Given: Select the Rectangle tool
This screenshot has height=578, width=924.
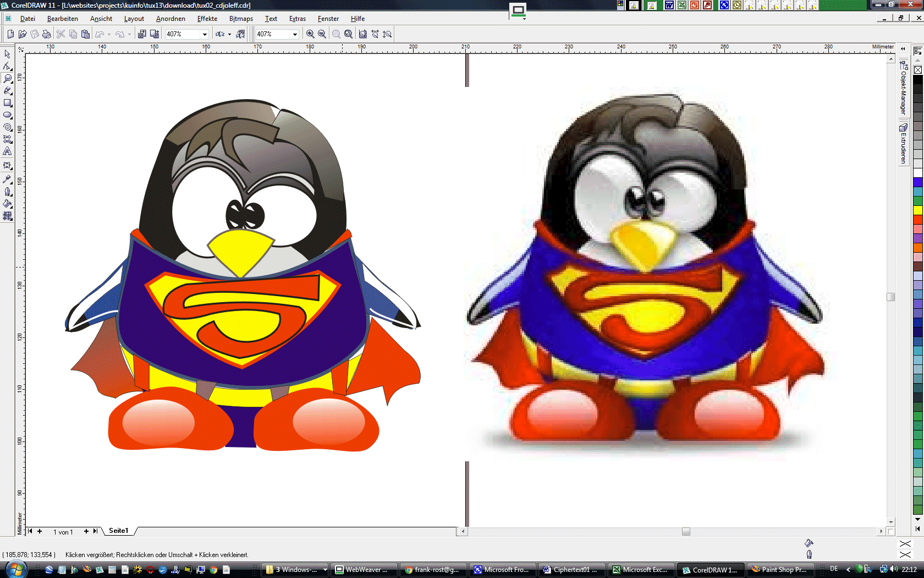Looking at the screenshot, I should coord(7,102).
